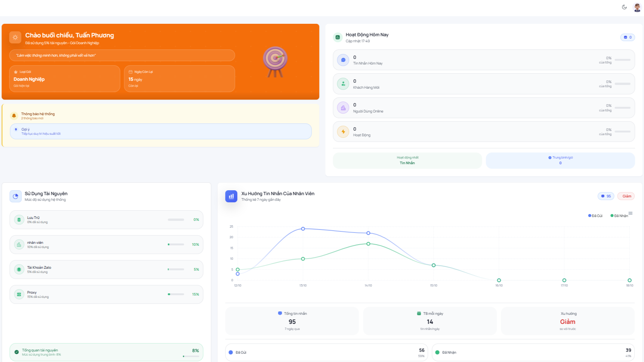Open the Gợi ý suggestion notification

[x=161, y=131]
